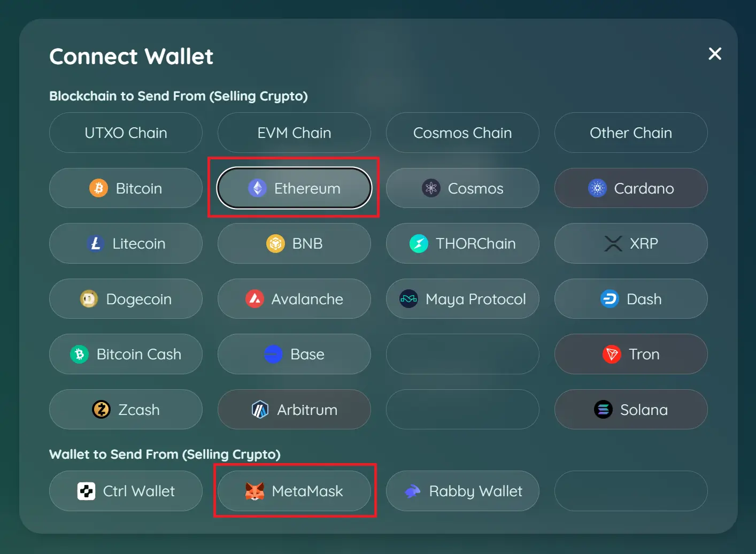The image size is (756, 554).
Task: Select the Other Chain category
Action: click(631, 133)
